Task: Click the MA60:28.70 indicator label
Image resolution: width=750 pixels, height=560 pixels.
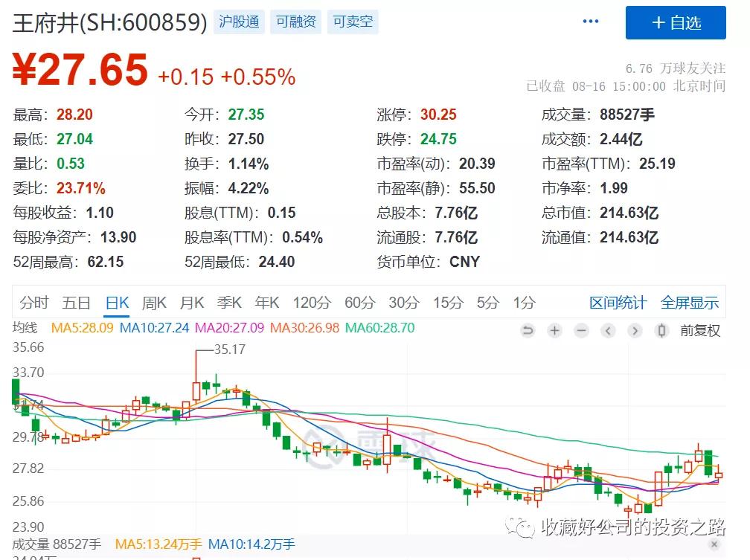Action: (379, 328)
